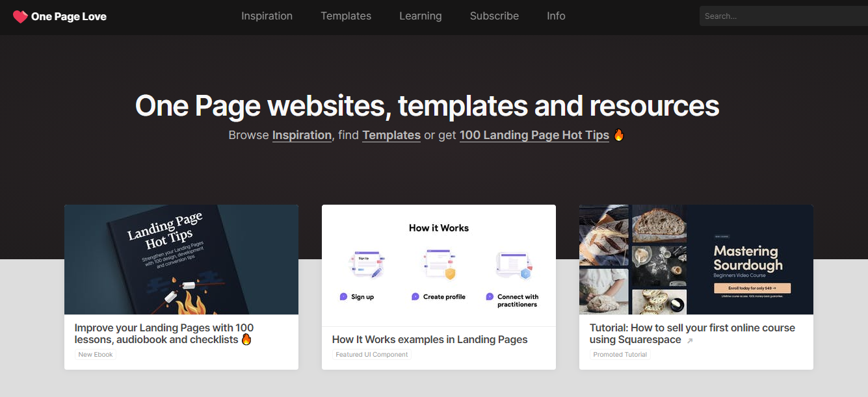Click the Featured UI Component tag
The width and height of the screenshot is (868, 397).
click(372, 355)
